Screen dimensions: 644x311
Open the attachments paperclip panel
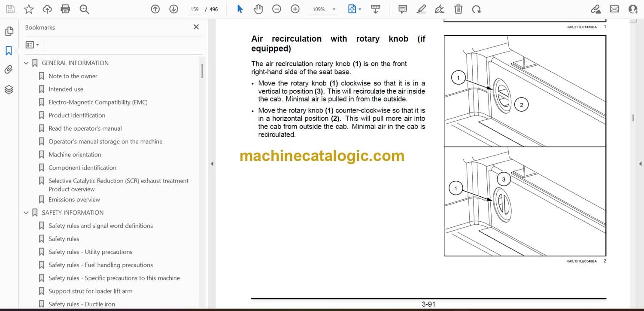click(9, 70)
